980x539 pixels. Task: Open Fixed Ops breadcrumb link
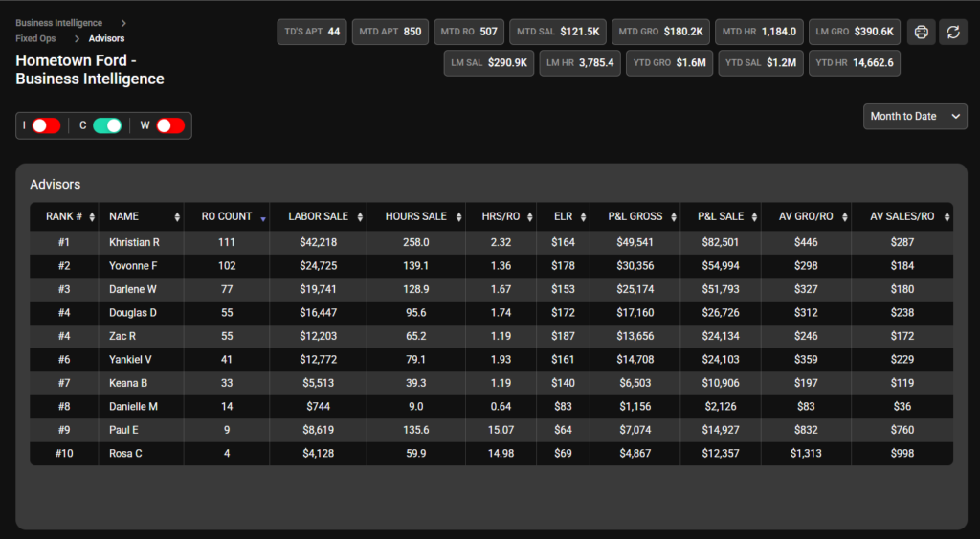point(35,38)
